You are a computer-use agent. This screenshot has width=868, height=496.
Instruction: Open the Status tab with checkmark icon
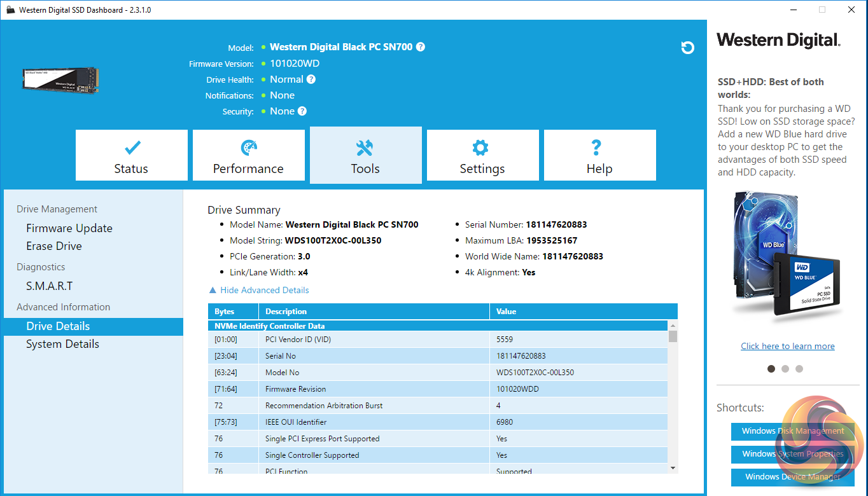(x=132, y=156)
